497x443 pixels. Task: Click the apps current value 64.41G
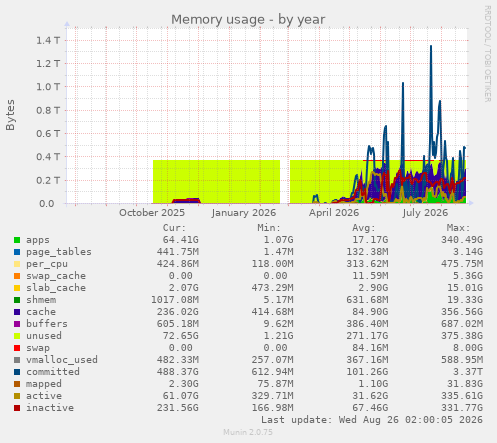click(180, 240)
